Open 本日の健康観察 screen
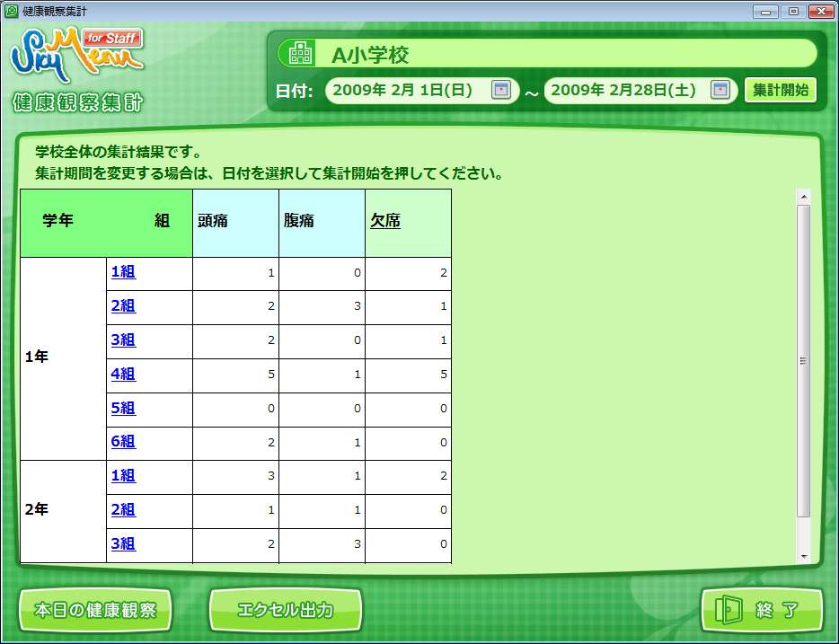 click(x=95, y=610)
